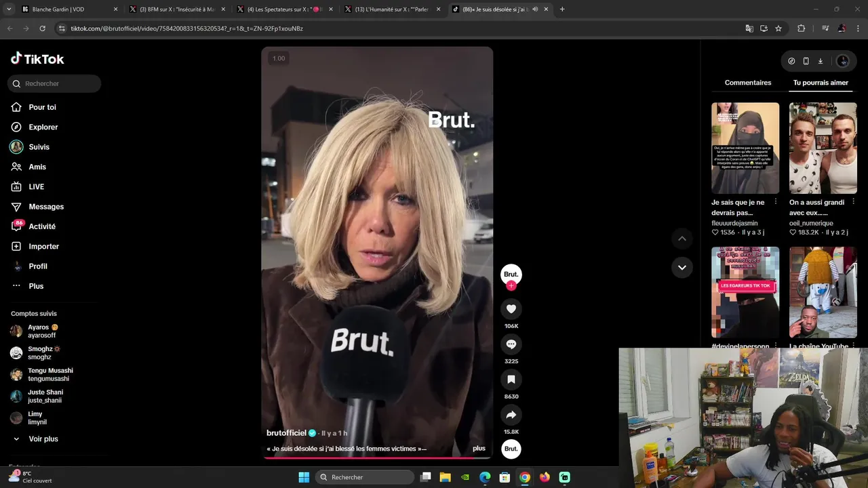Viewport: 868px width, 488px height.
Task: Expand the video description with plus
Action: [x=479, y=449]
